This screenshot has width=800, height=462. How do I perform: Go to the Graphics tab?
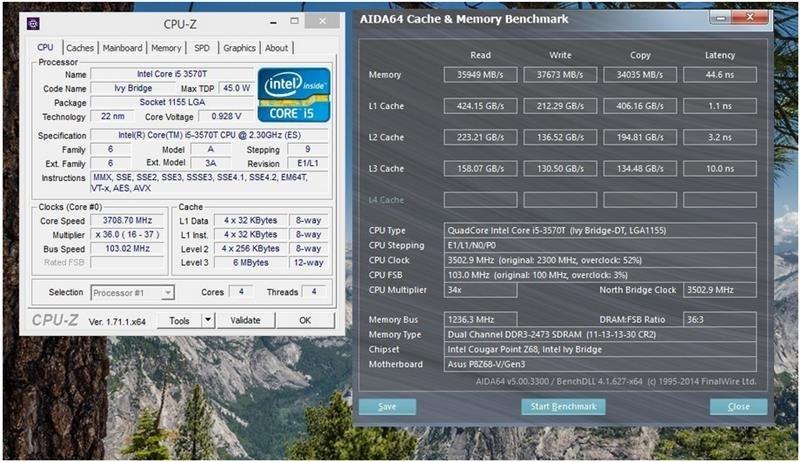[239, 48]
